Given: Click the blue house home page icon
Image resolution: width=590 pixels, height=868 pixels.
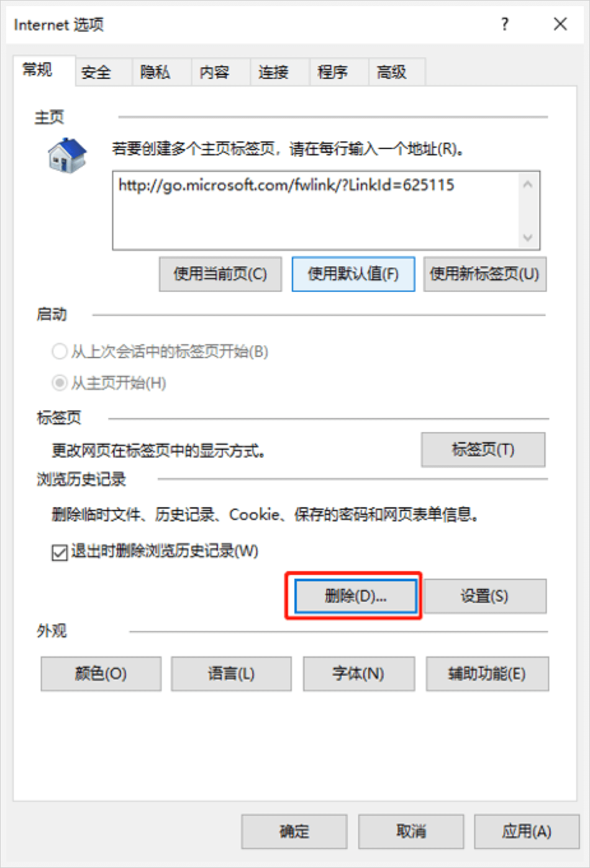Looking at the screenshot, I should 67,155.
